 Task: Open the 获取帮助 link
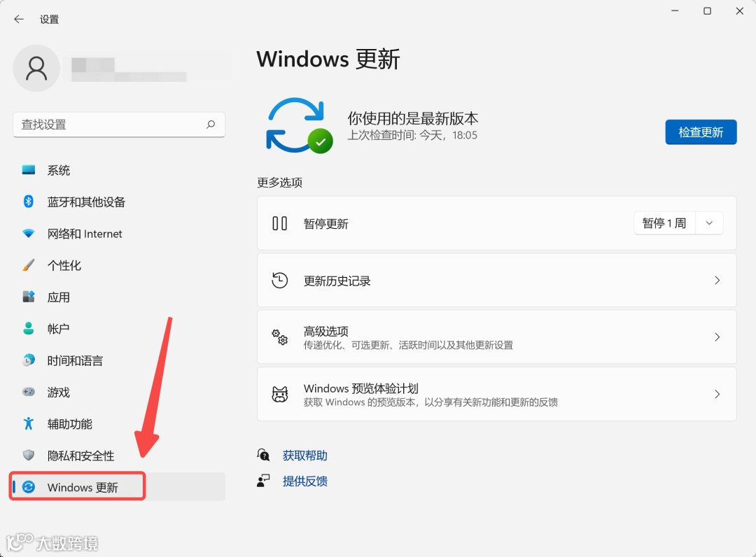coord(304,456)
